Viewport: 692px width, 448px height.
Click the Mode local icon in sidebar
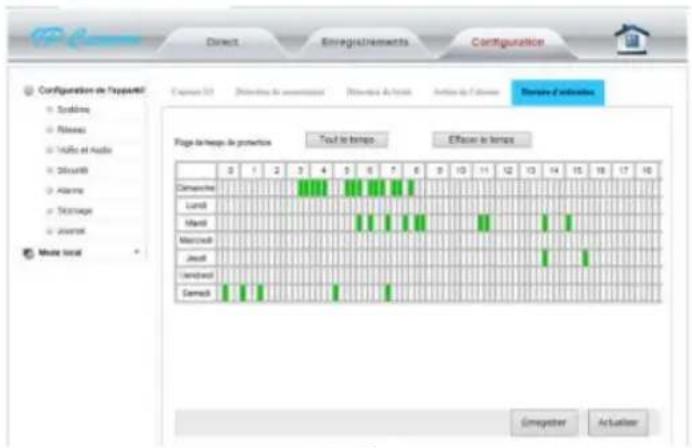pyautogui.click(x=28, y=253)
